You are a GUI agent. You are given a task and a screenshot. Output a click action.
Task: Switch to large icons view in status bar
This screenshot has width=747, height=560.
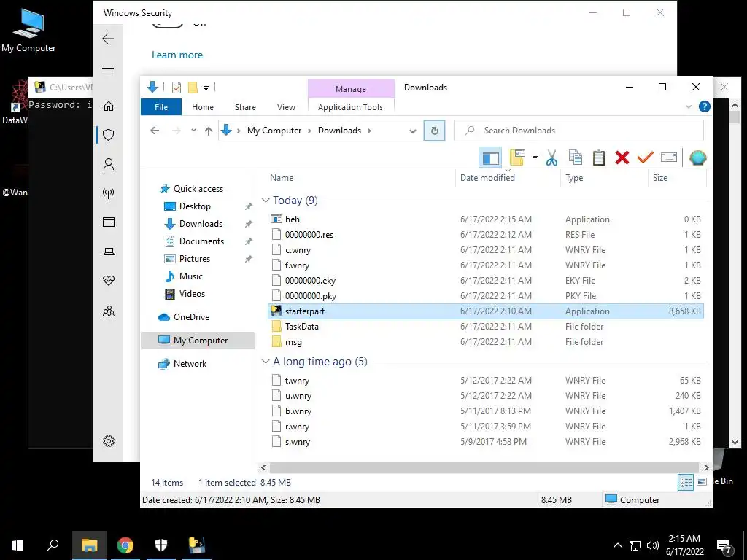point(702,483)
